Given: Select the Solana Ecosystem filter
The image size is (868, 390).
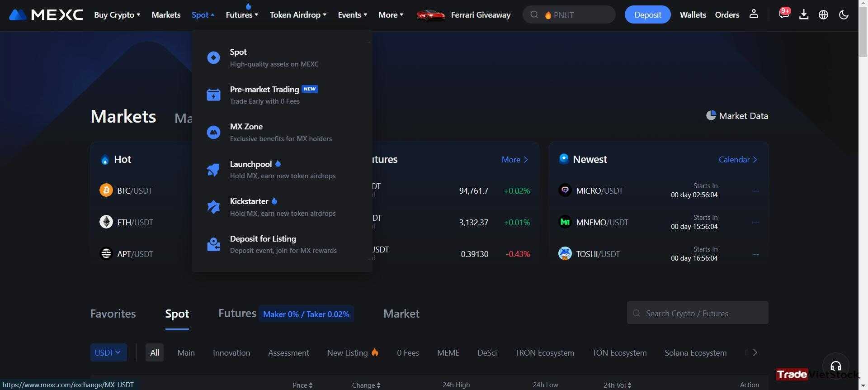Looking at the screenshot, I should click(696, 352).
